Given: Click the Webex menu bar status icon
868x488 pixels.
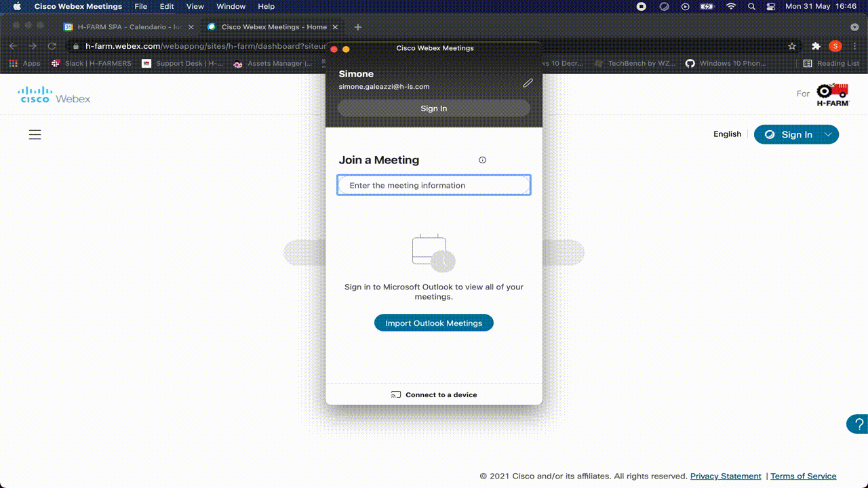Looking at the screenshot, I should 665,6.
